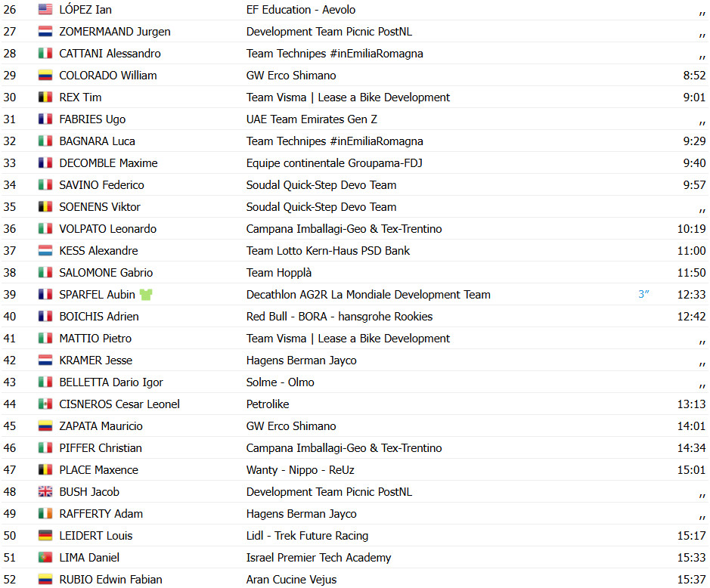
Task: Open team Lidl - Trek Future Racing
Action: tap(307, 536)
